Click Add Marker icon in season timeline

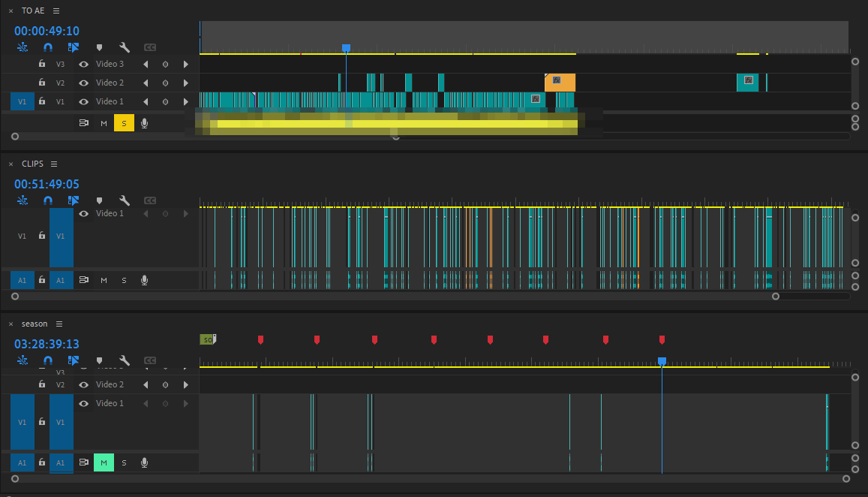99,360
